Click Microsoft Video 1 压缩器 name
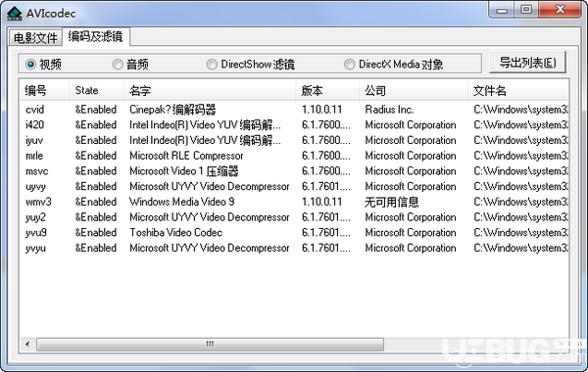Screen dimensions: 588x372 coord(184,171)
